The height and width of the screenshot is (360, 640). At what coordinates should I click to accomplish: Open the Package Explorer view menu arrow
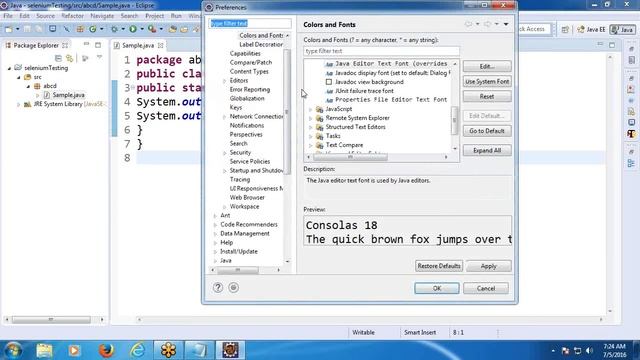click(99, 58)
